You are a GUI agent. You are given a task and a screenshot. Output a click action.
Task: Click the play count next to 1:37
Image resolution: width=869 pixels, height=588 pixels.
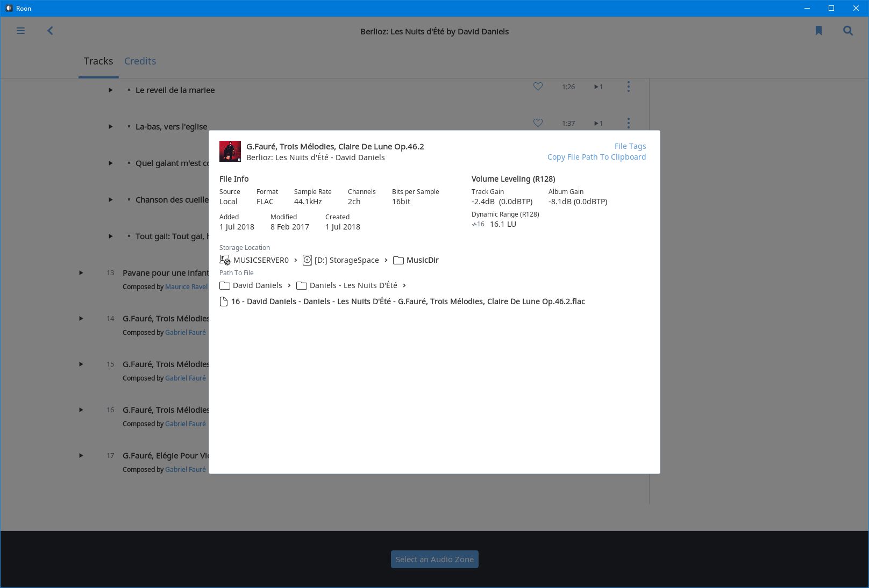click(599, 123)
